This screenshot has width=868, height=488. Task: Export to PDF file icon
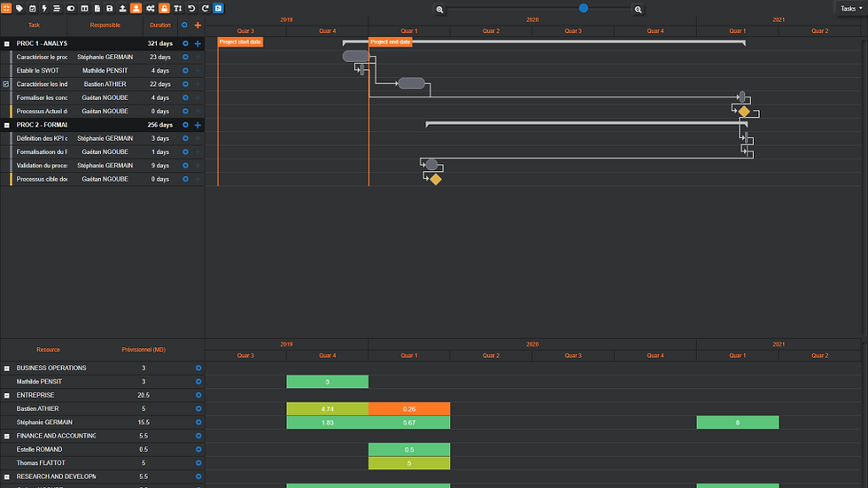tap(97, 8)
